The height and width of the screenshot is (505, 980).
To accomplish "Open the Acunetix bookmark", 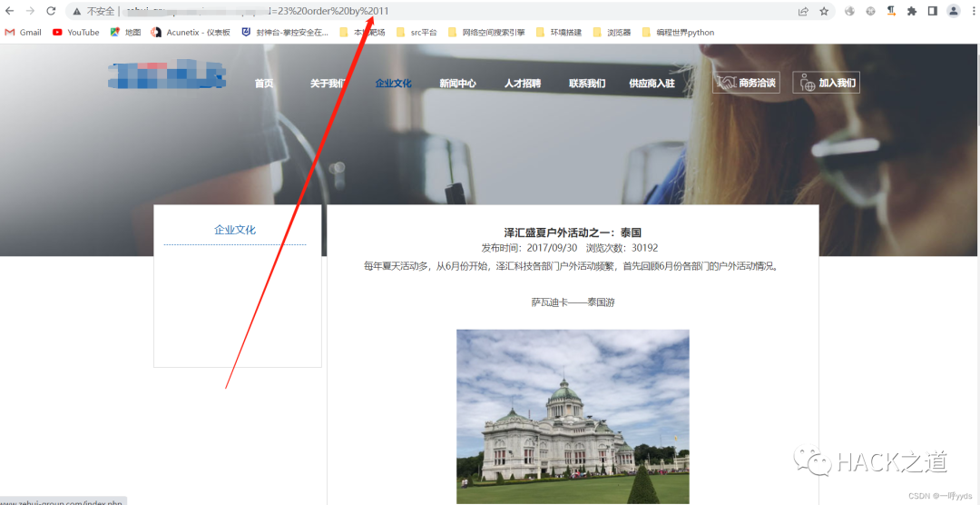I will click(x=191, y=32).
